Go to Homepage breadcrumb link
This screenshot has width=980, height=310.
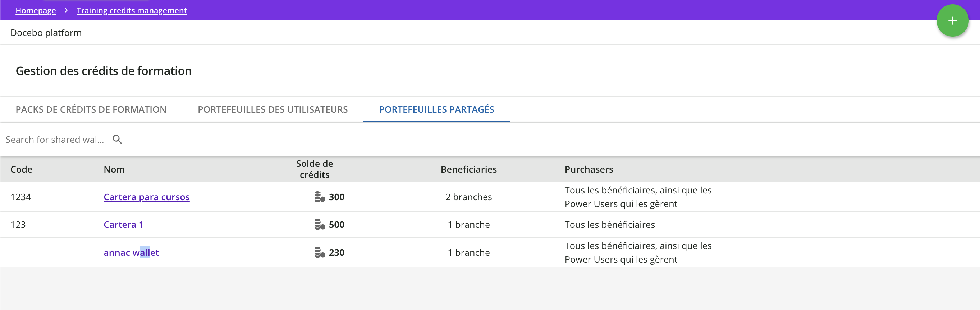35,10
